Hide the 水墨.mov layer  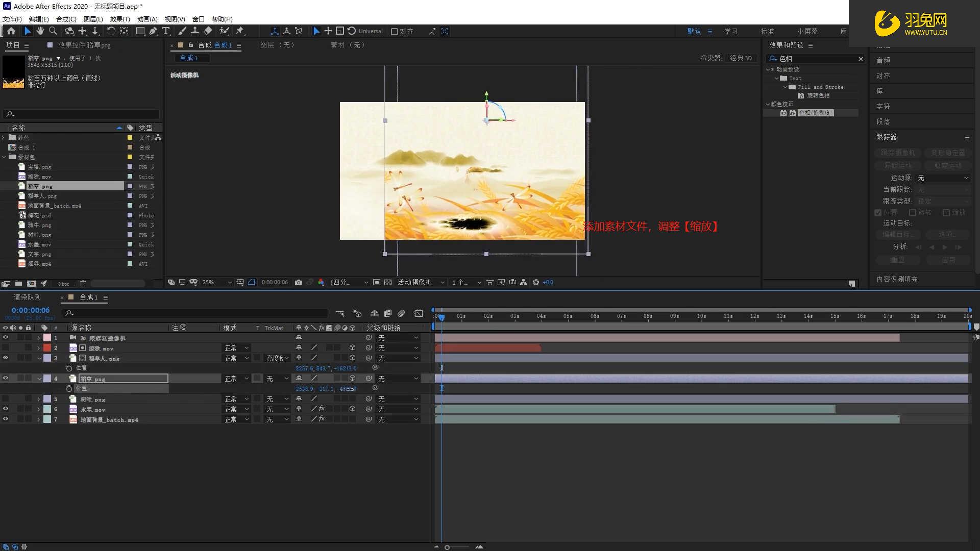click(6, 409)
